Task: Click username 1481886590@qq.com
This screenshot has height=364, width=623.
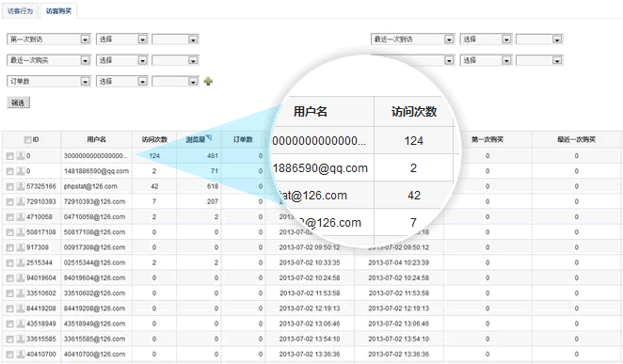Action: tap(96, 171)
